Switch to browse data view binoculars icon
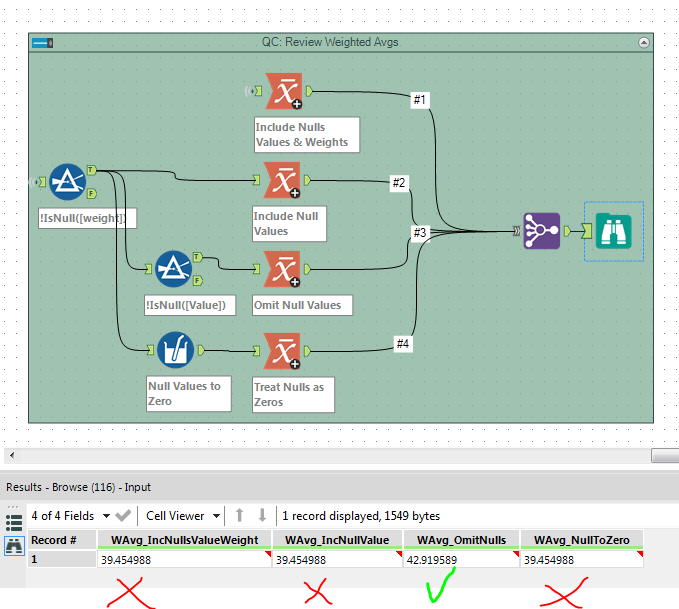 click(14, 546)
